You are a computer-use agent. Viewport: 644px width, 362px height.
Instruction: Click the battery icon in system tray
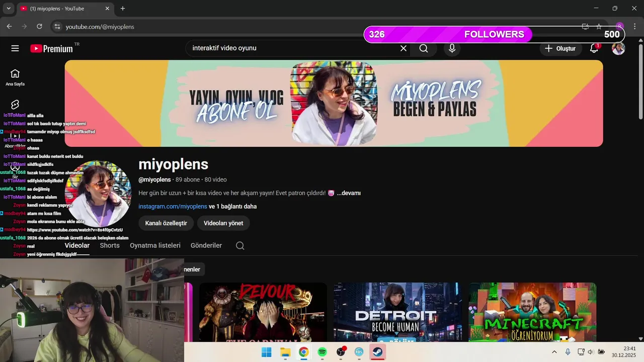pos(601,352)
